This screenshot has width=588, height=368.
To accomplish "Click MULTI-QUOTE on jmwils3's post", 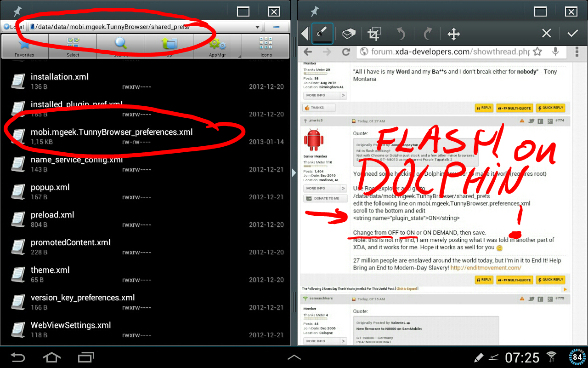I will [x=514, y=280].
